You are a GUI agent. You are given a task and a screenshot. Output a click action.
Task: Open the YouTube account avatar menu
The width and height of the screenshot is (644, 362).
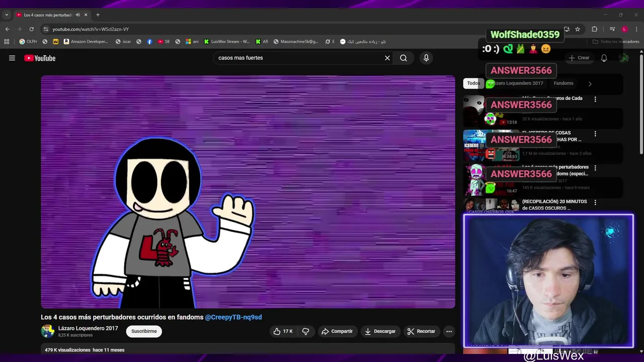click(x=624, y=58)
